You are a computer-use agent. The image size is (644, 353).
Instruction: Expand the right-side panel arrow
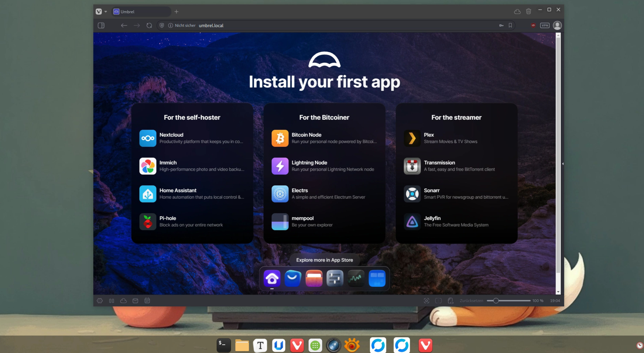[x=563, y=164]
